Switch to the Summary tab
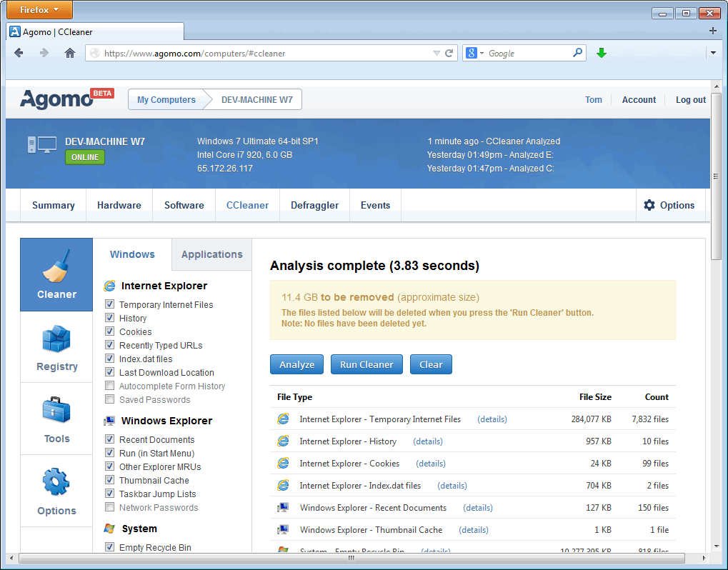 coord(54,205)
